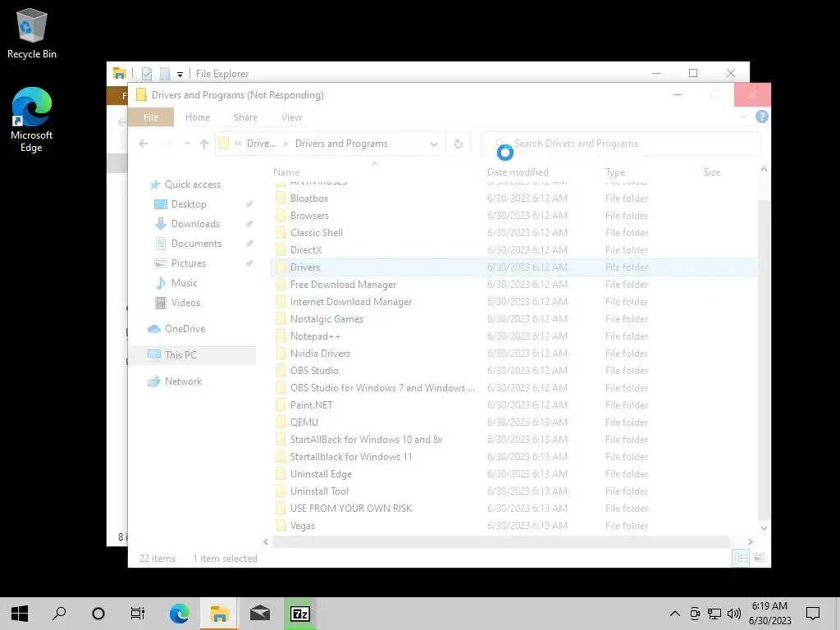Select Downloads in the navigation pane

(195, 224)
